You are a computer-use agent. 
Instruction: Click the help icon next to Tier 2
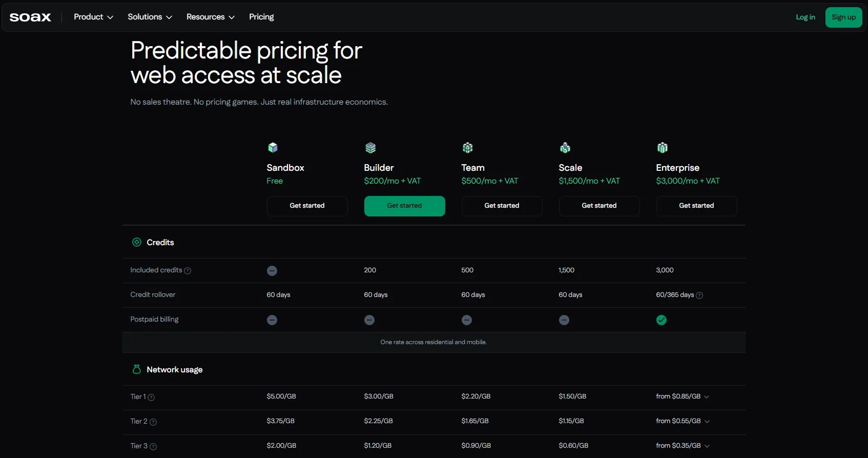click(x=153, y=422)
